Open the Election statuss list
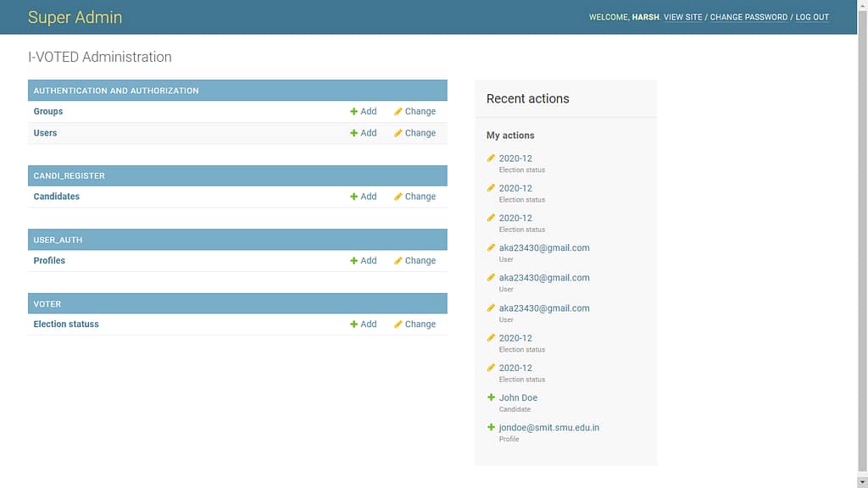Screen dimensions: 868x488 click(x=65, y=324)
